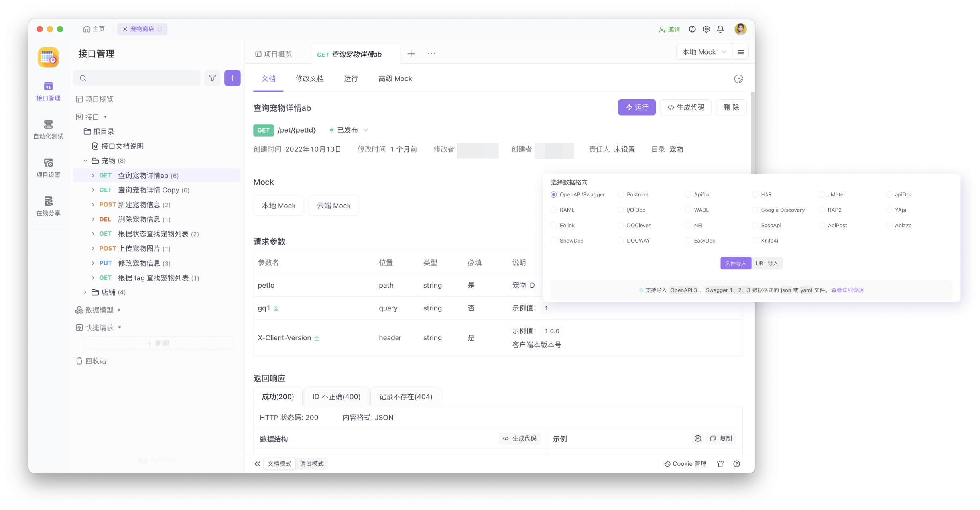This screenshot has width=980, height=510.
Task: Click the history clock icon near the tabs
Action: coord(738,79)
